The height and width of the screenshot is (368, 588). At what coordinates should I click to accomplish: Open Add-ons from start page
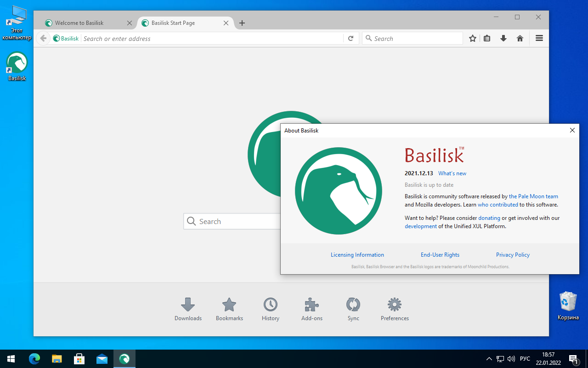click(x=312, y=309)
